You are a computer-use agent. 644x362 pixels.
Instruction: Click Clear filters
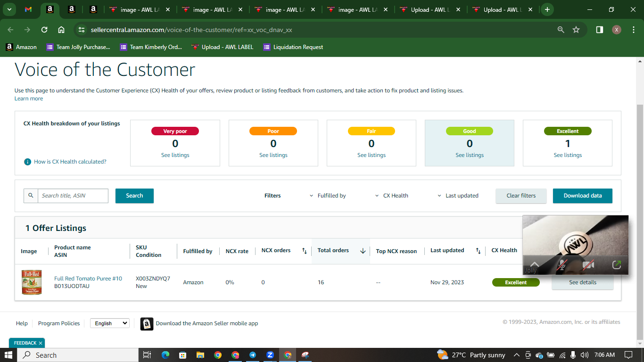tap(521, 196)
